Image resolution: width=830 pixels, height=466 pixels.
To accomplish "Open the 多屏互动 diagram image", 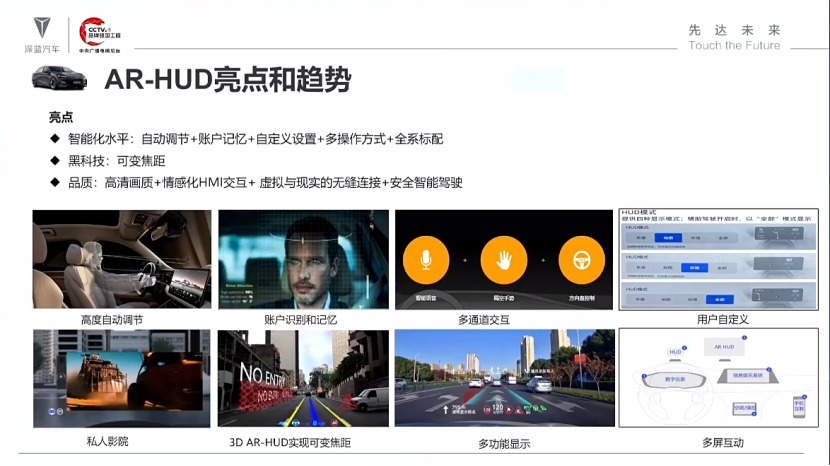I will (719, 378).
